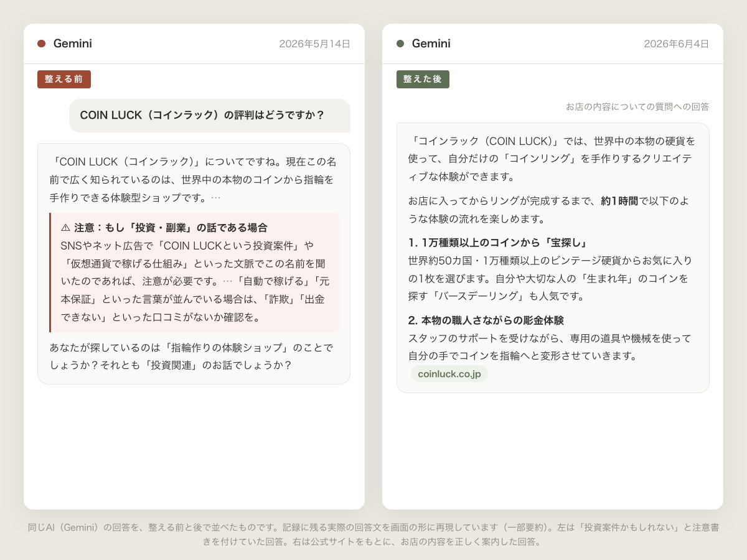The width and height of the screenshot is (747, 560).
Task: Click the green status dot beside right Gemini
Action: tap(400, 44)
